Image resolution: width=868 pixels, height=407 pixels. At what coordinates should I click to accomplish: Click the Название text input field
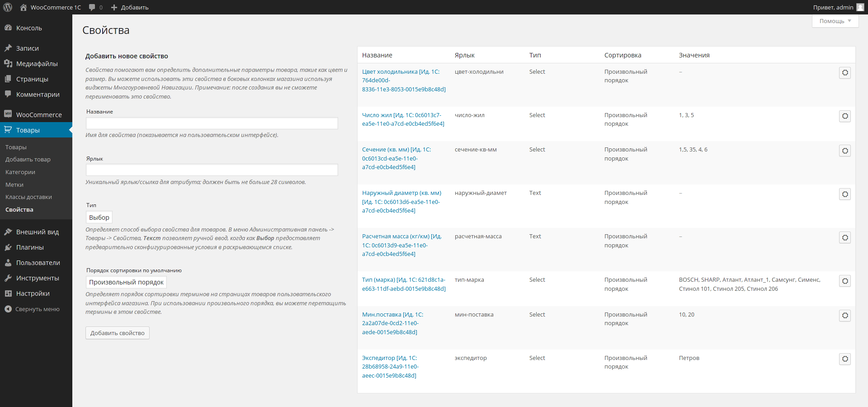point(212,123)
